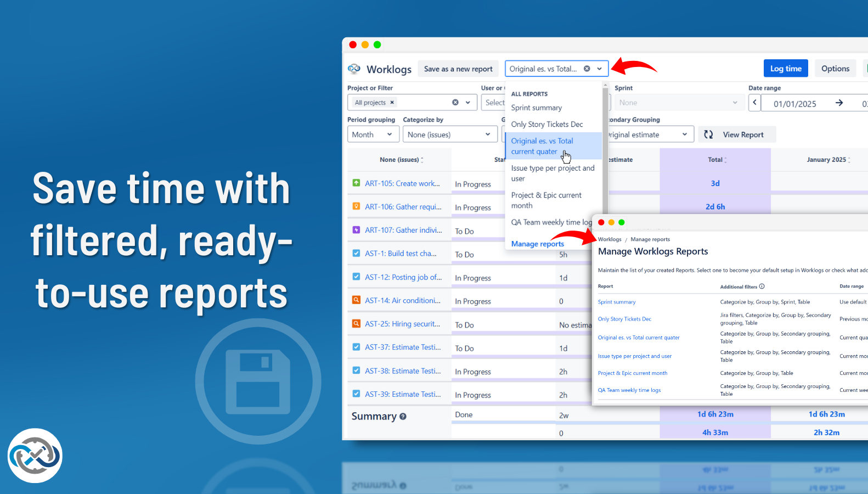
Task: Remove the All projects chip
Action: coord(392,103)
